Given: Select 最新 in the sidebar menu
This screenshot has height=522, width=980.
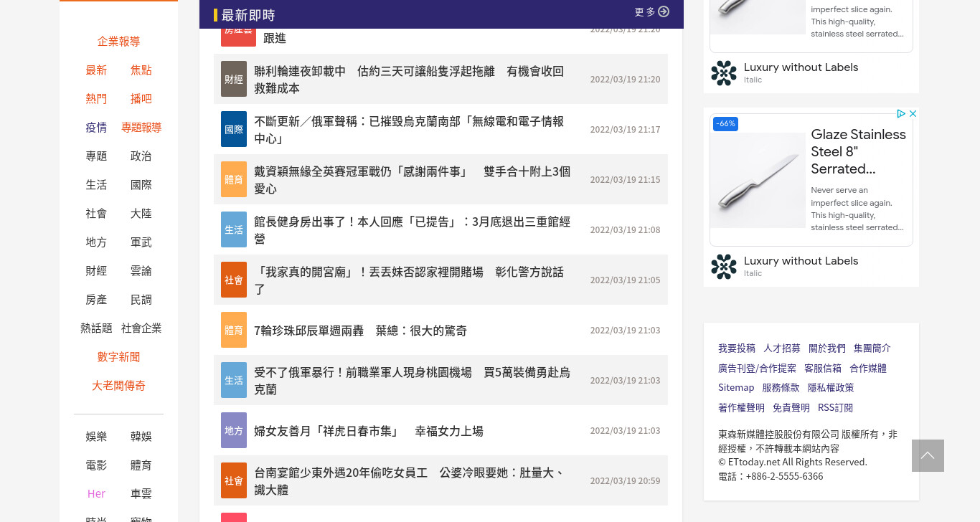Looking at the screenshot, I should (96, 70).
